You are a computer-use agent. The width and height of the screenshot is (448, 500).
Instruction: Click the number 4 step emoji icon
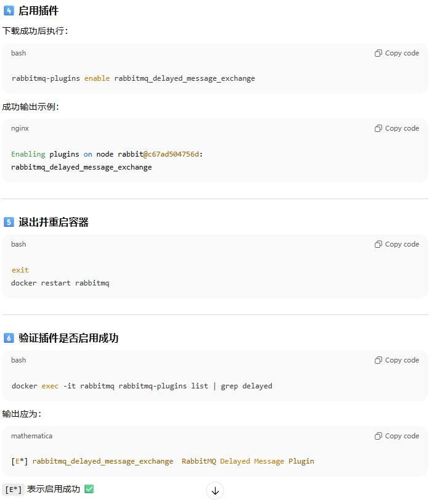[x=9, y=10]
